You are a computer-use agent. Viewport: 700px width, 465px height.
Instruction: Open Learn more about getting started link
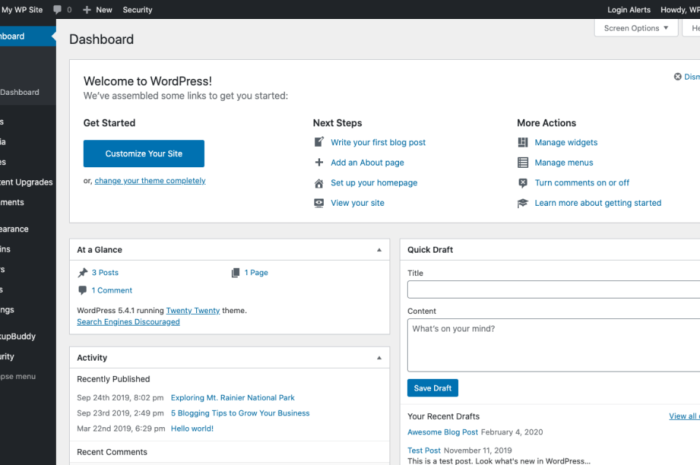click(x=598, y=203)
